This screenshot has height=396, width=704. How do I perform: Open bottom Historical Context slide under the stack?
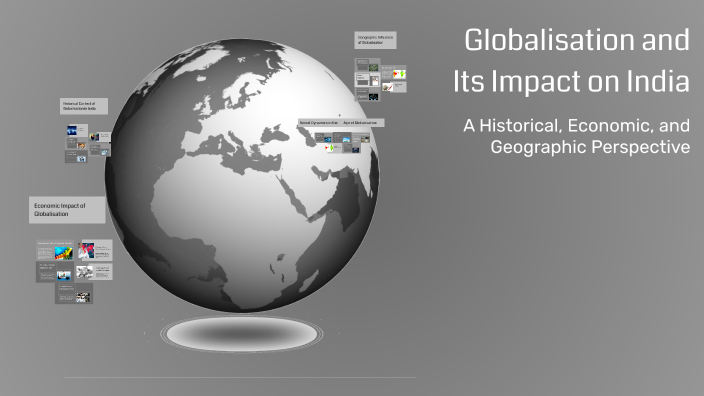coord(76,156)
